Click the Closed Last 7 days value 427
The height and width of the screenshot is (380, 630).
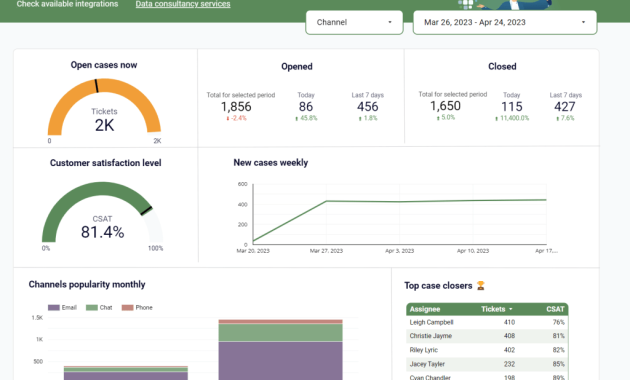[x=565, y=107]
